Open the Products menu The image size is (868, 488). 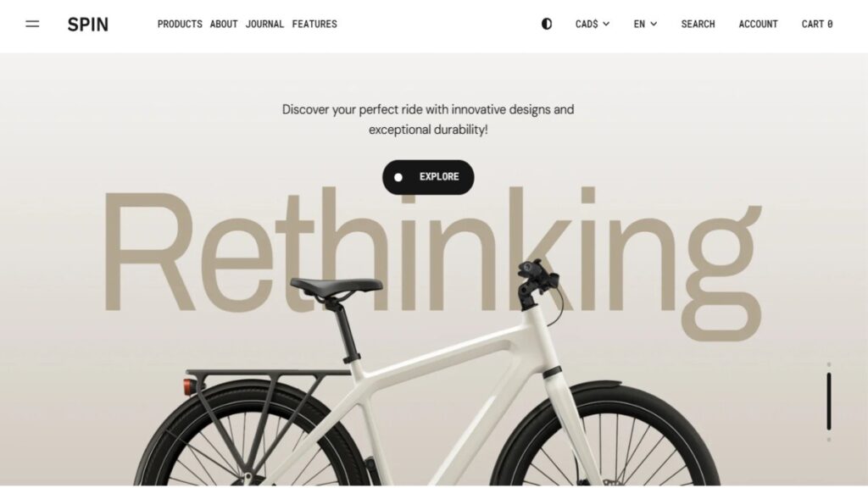180,24
